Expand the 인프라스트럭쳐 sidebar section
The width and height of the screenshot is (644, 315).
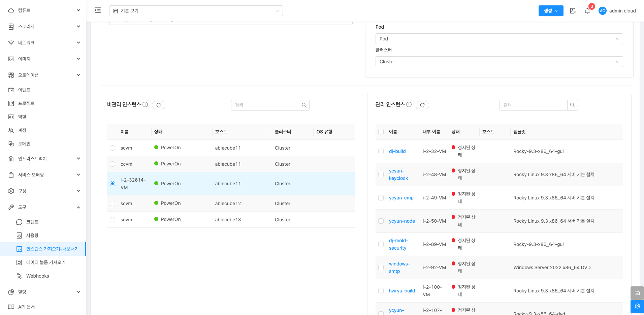click(44, 159)
